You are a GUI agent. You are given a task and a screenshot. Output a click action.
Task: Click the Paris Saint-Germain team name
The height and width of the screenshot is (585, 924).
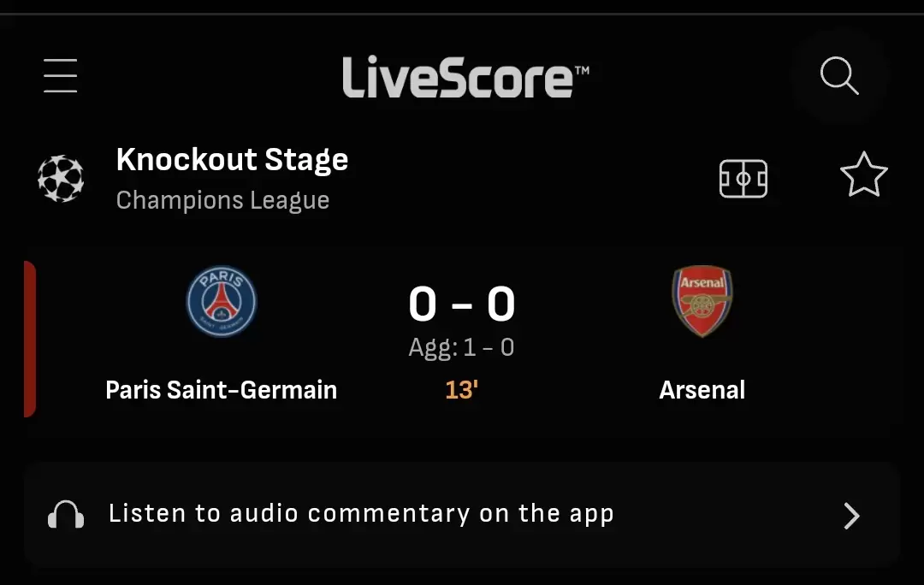tap(221, 390)
